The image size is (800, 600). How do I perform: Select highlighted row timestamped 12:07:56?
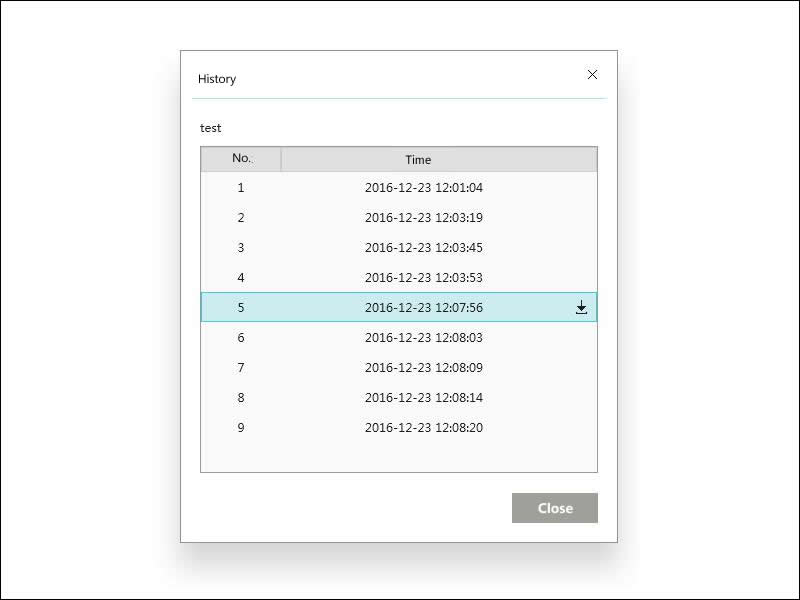coord(398,307)
